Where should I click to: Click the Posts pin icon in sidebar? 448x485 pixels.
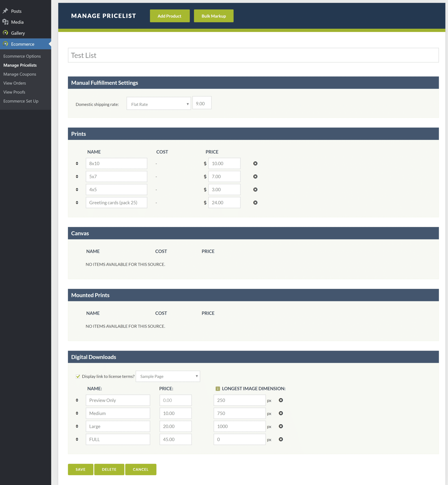[5, 11]
